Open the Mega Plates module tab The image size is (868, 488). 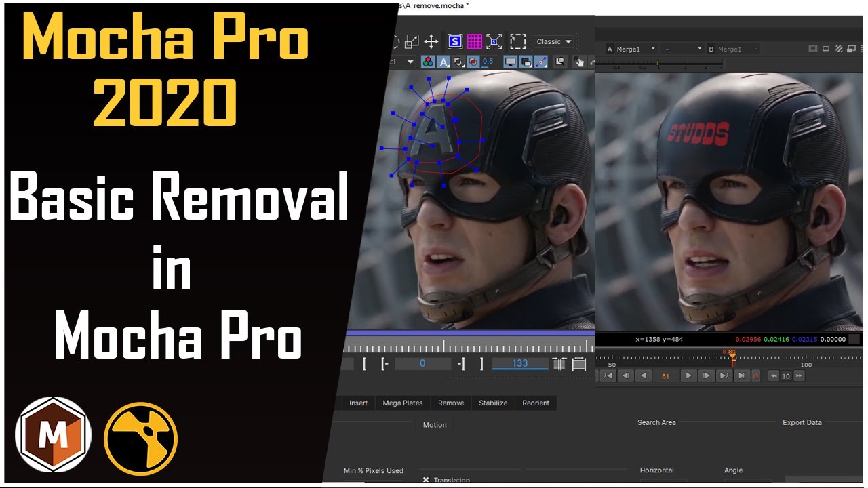(x=403, y=403)
